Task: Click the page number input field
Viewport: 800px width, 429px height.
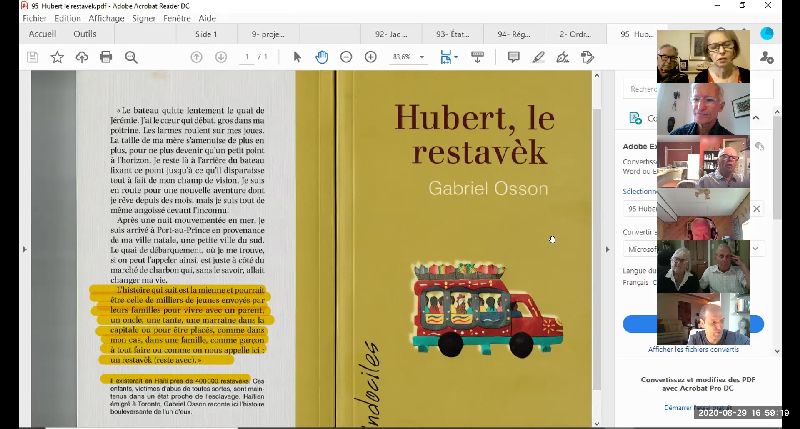Action: [x=247, y=57]
